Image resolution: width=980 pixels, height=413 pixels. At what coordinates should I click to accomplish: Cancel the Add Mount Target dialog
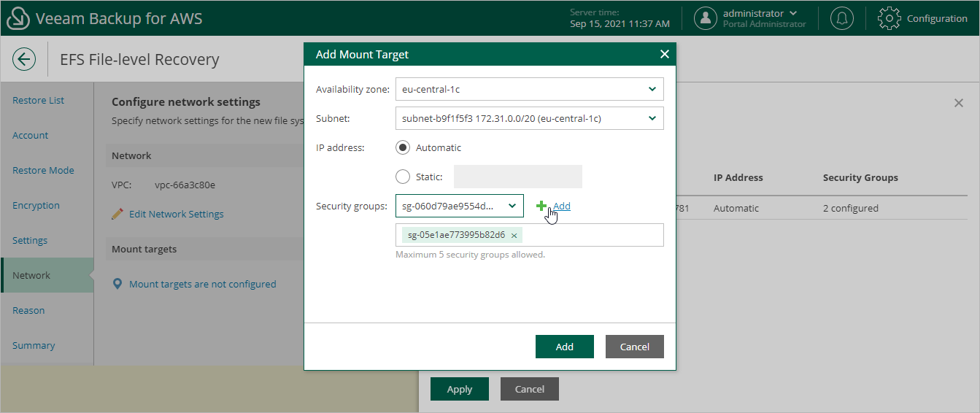click(634, 347)
